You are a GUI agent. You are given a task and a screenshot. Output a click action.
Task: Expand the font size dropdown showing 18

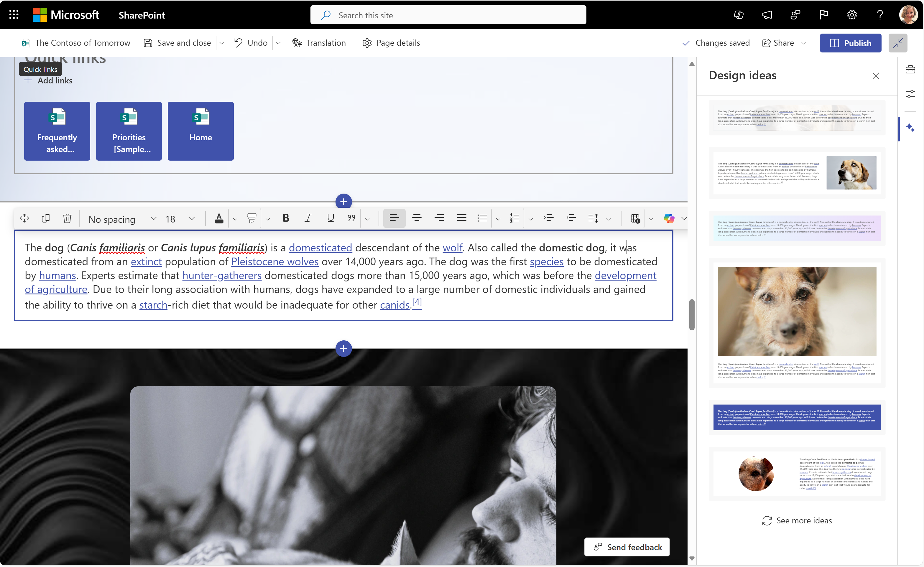coord(192,218)
